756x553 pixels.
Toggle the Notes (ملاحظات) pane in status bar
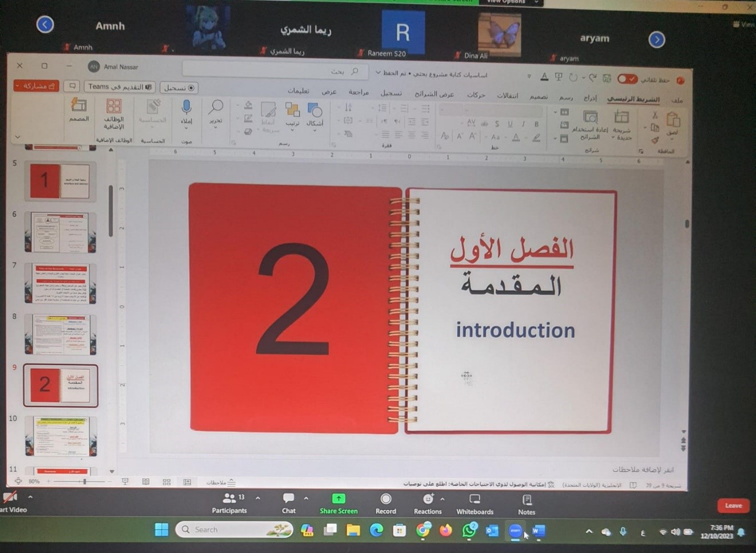[x=220, y=483]
